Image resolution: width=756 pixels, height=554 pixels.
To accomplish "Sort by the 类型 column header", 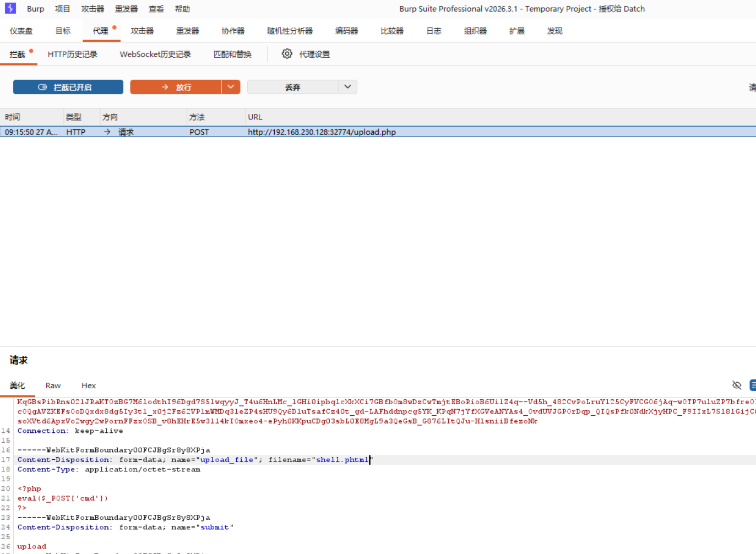I will pos(81,117).
